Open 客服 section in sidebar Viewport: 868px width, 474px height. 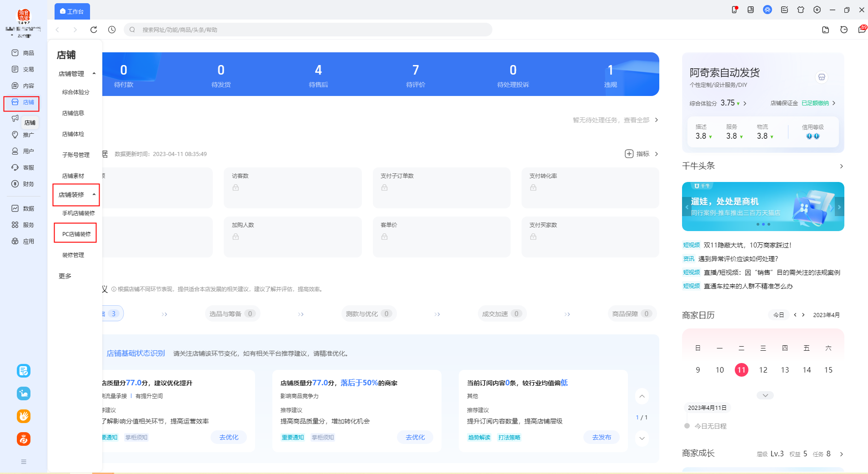[23, 167]
